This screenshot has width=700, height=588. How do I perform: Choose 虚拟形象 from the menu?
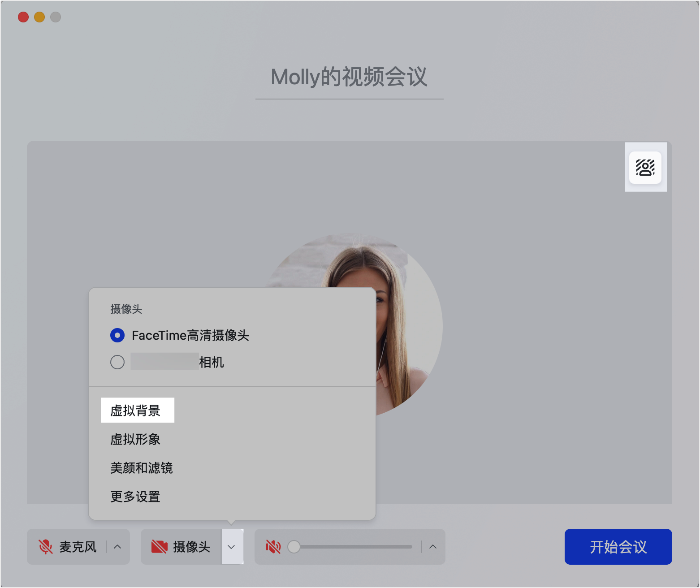(135, 439)
